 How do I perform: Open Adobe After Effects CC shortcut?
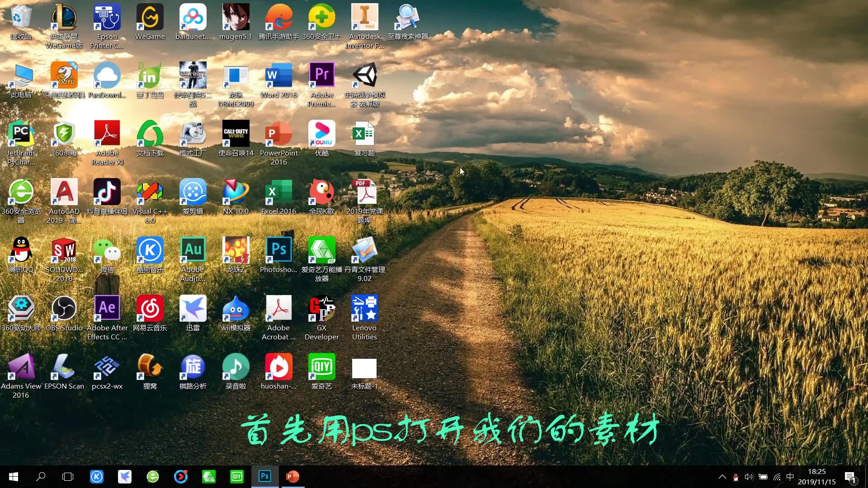tap(107, 318)
